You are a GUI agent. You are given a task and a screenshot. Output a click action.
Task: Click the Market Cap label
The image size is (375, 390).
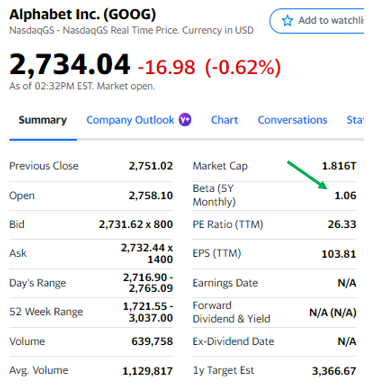click(220, 166)
